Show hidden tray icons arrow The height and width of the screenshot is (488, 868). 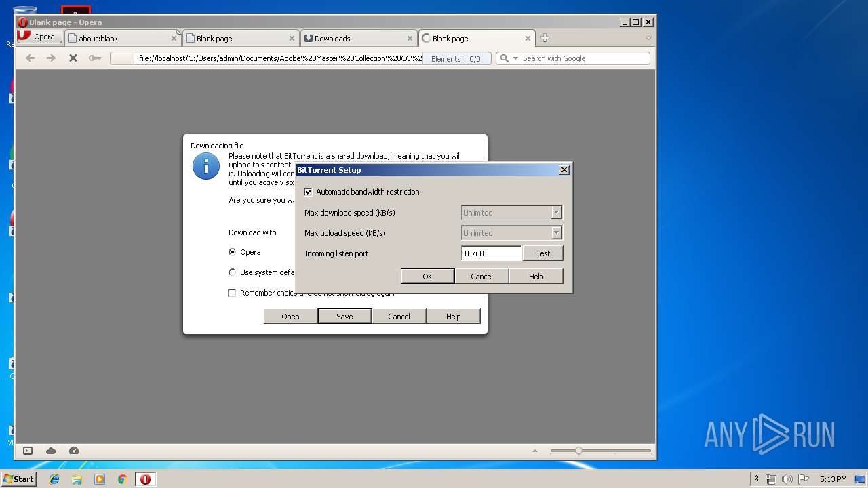pos(756,479)
